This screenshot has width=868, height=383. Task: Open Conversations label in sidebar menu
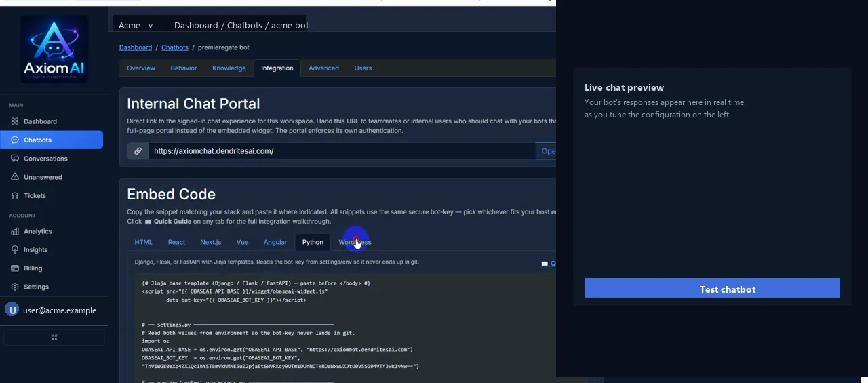point(45,159)
